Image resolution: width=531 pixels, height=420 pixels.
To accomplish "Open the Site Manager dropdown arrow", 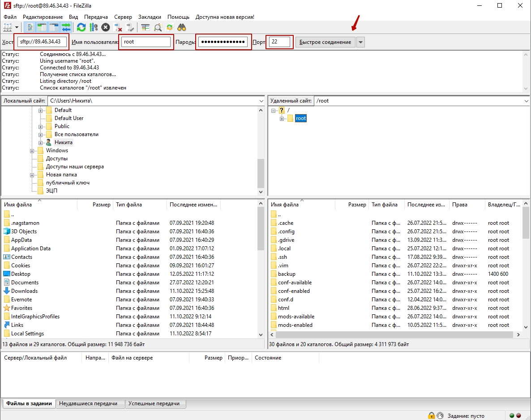I will click(x=17, y=27).
